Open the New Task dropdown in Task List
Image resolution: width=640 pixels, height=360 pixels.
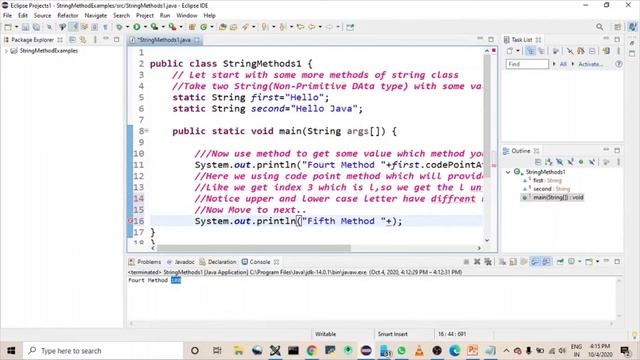(x=518, y=51)
